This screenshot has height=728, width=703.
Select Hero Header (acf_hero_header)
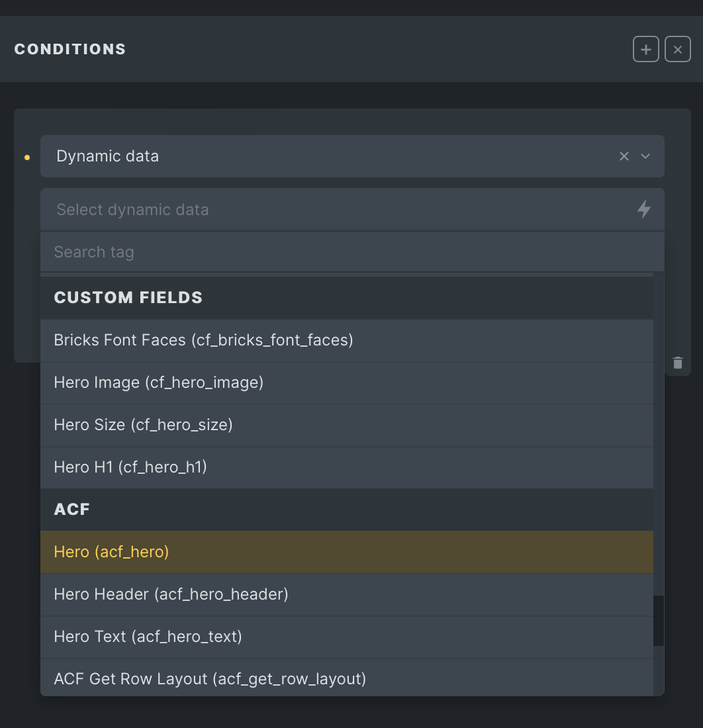[347, 594]
